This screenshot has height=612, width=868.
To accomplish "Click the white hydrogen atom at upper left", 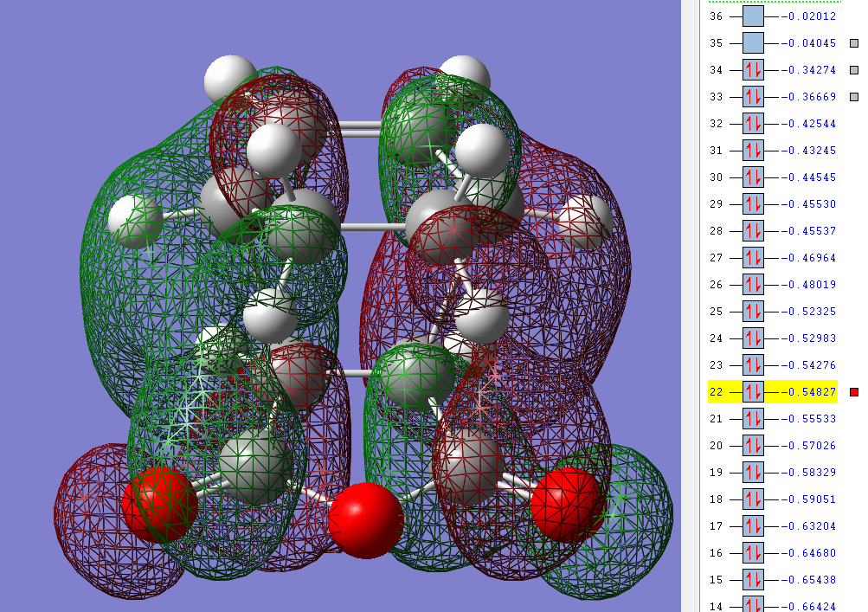I will tap(229, 81).
